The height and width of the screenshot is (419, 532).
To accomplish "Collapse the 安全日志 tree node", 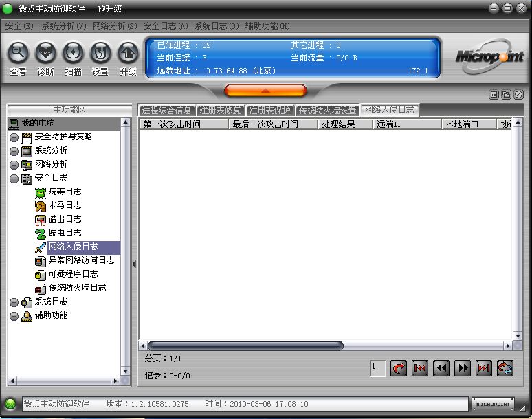I will (x=14, y=179).
